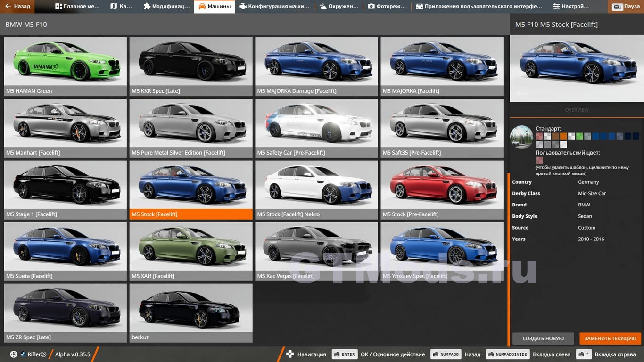
Task: Open the Модификации puzzle-piece tab
Action: [x=166, y=7]
